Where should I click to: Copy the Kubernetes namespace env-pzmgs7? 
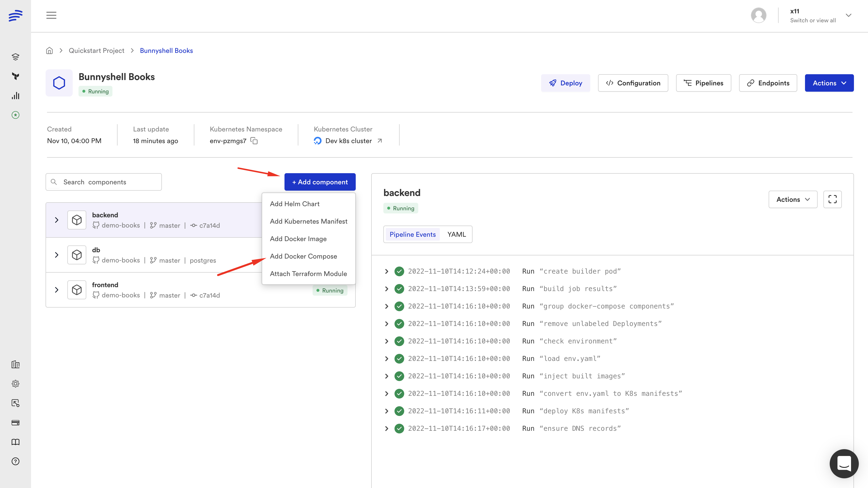[x=254, y=141]
